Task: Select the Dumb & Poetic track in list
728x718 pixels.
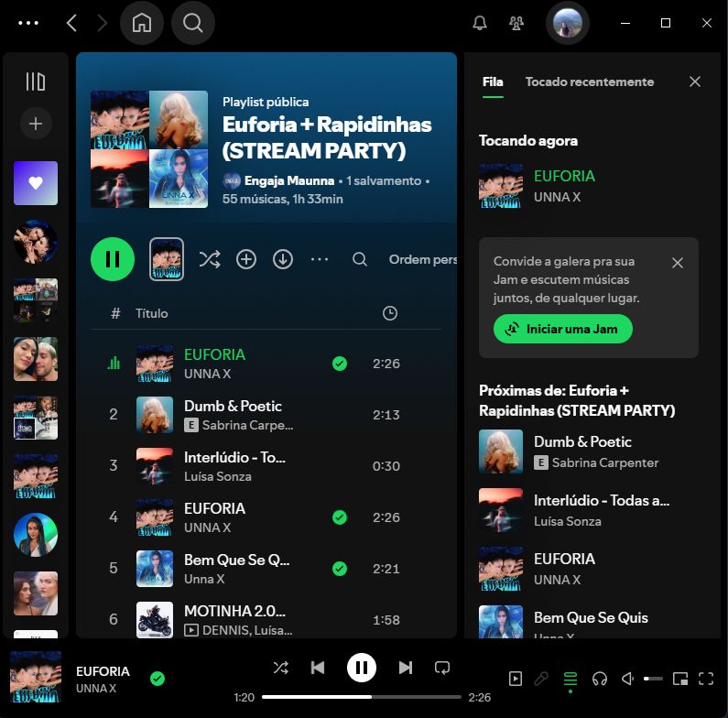Action: [266, 414]
